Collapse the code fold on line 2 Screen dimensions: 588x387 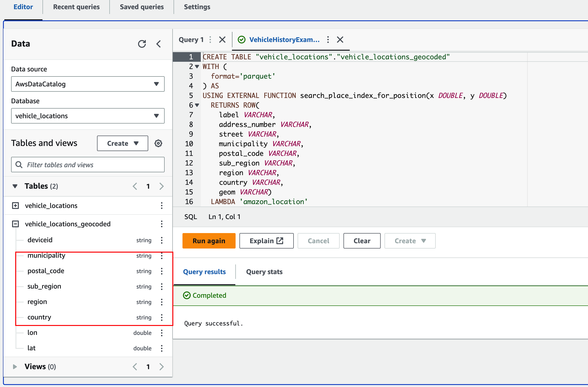[x=197, y=66]
